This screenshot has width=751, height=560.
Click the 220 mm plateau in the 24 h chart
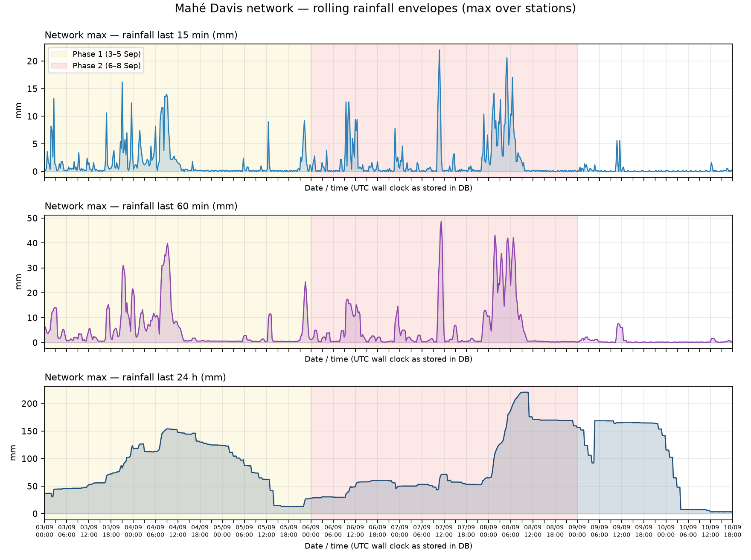(524, 392)
